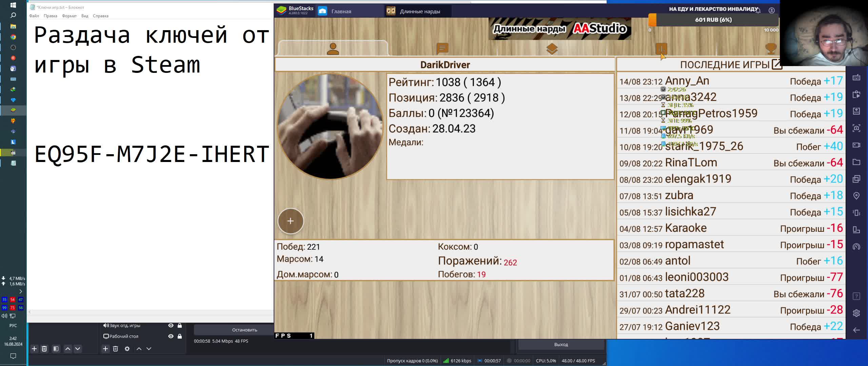Expand the hidden tray icons chevron
868x366 pixels.
click(20, 291)
